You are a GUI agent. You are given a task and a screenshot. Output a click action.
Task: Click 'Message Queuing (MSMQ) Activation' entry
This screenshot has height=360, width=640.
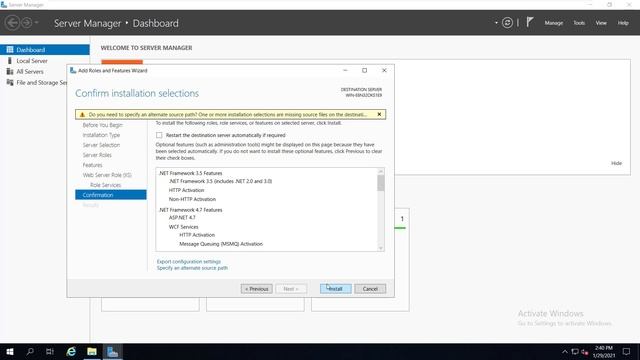coord(221,244)
